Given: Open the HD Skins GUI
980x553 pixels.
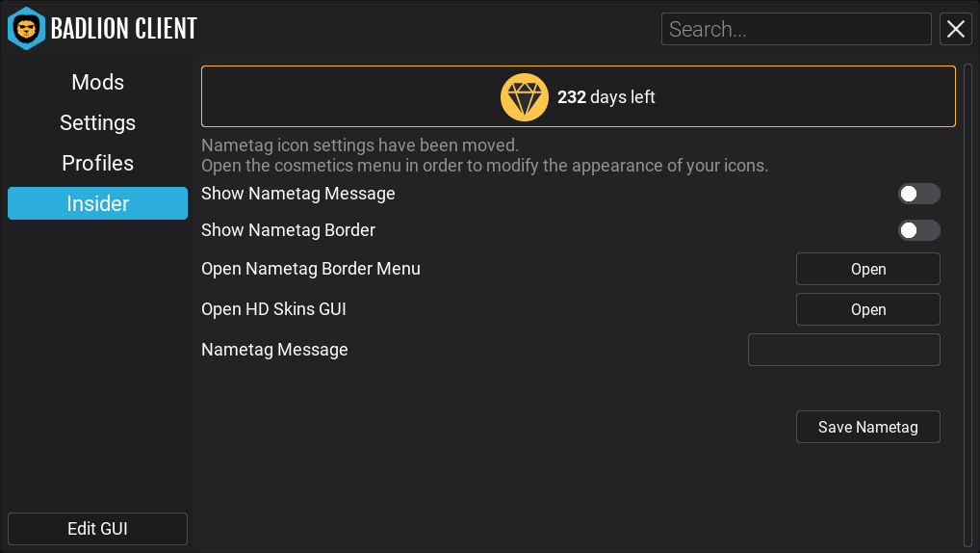Looking at the screenshot, I should coord(868,309).
